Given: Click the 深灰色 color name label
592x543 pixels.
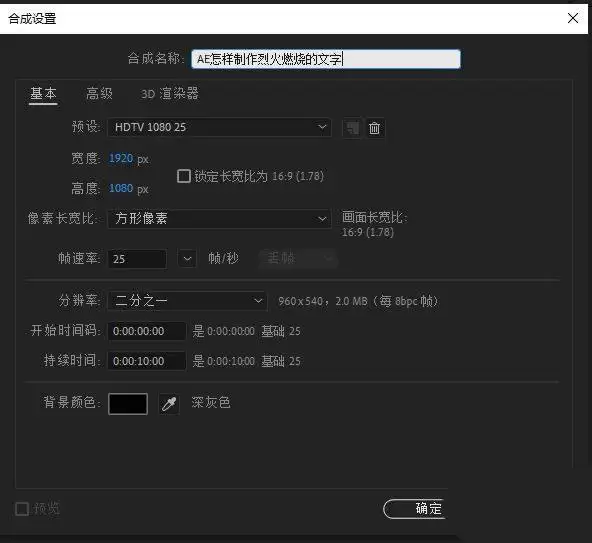Looking at the screenshot, I should (x=211, y=403).
